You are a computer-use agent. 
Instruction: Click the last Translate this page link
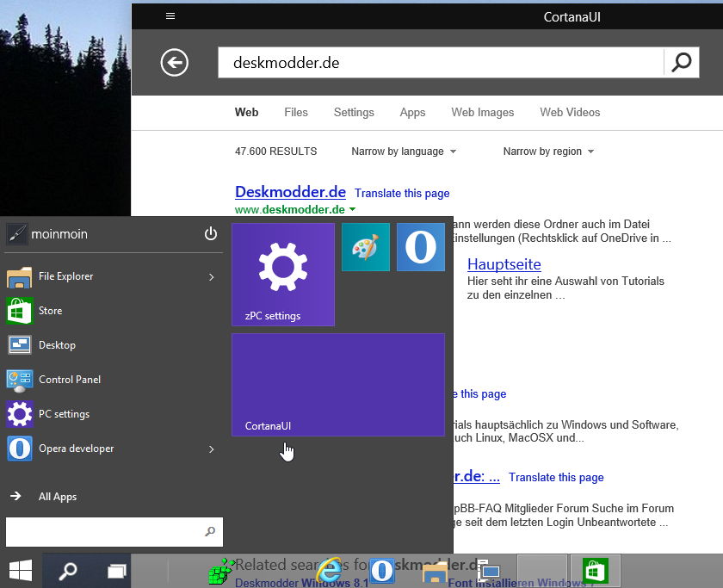(x=556, y=477)
